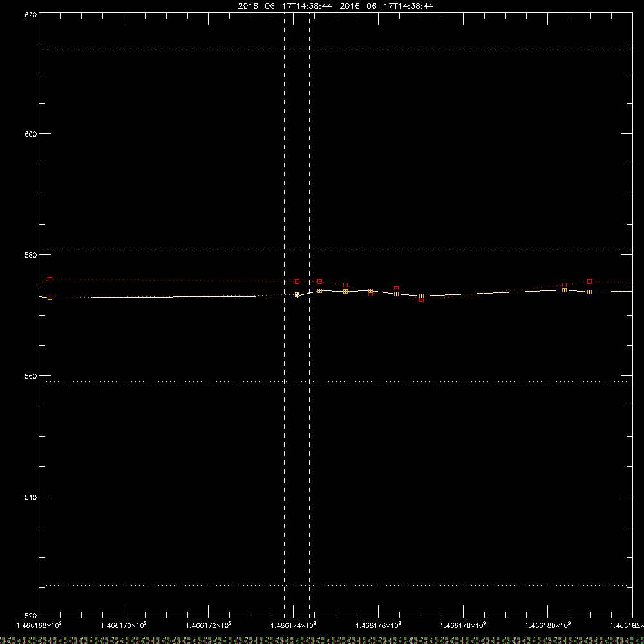Select x-axis label 1.466178×10⁹
This screenshot has width=644, height=644.
tap(463, 625)
